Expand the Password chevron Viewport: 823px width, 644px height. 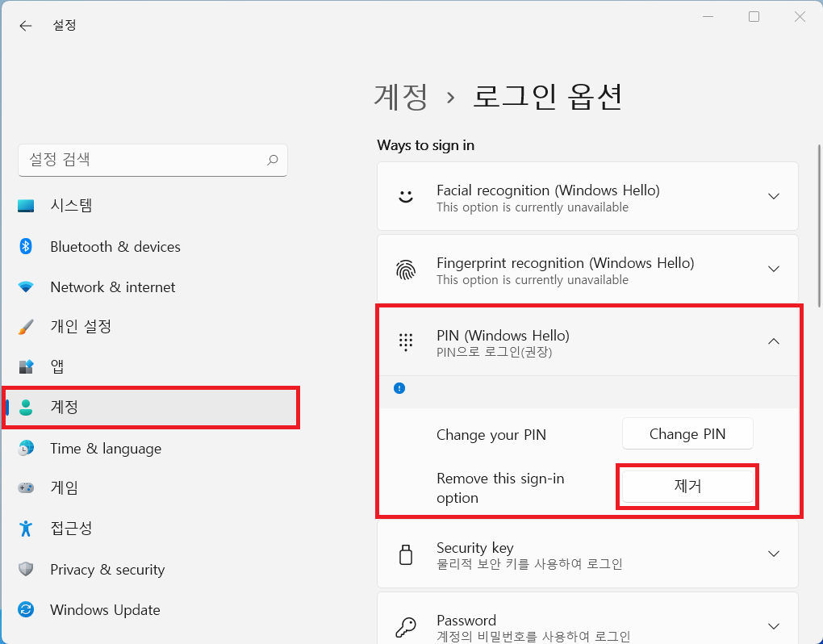point(773,626)
